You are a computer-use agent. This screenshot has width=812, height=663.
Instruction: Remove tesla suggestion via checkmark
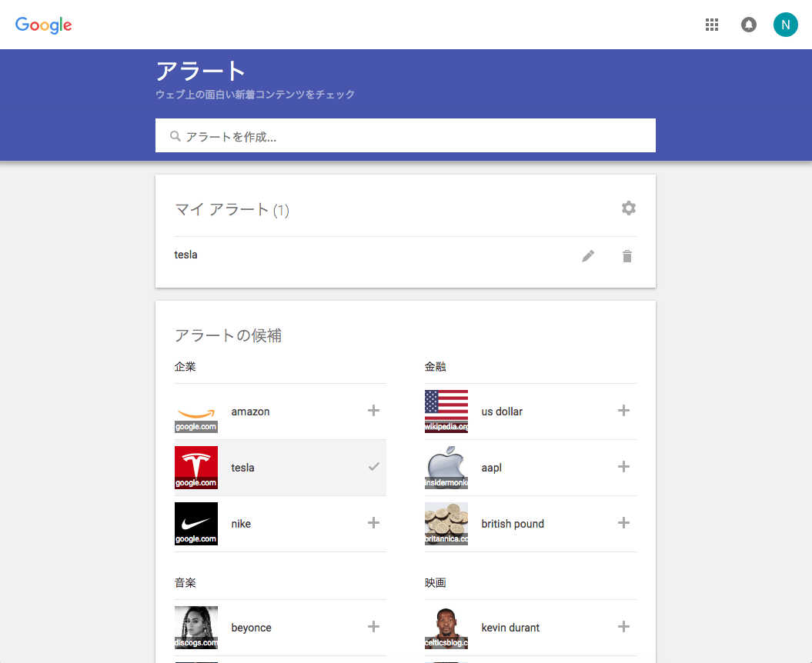tap(373, 466)
